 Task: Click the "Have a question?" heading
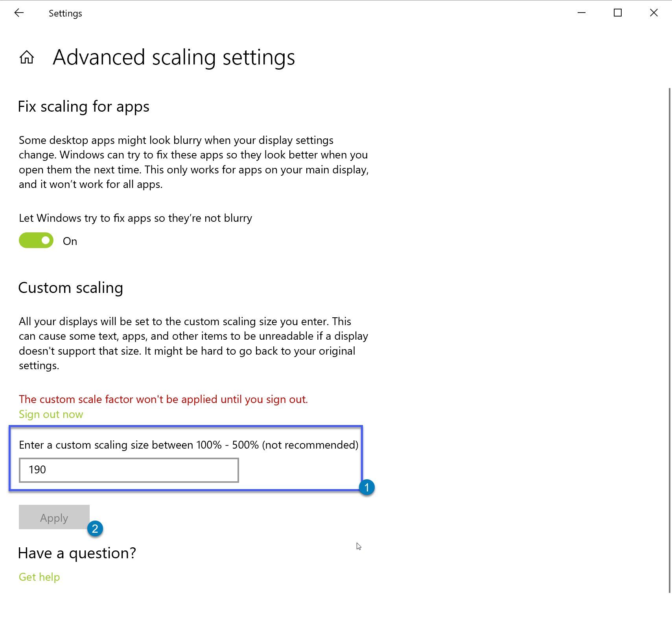77,553
